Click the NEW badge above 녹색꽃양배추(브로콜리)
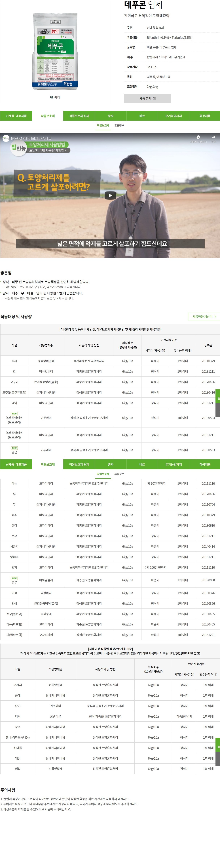220x868 pixels. (14, 413)
